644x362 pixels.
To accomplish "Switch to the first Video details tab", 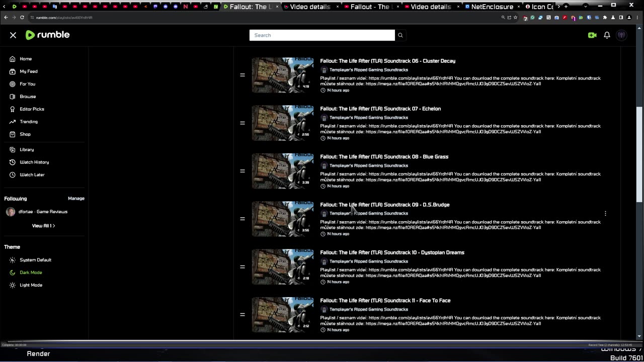I will [x=310, y=7].
